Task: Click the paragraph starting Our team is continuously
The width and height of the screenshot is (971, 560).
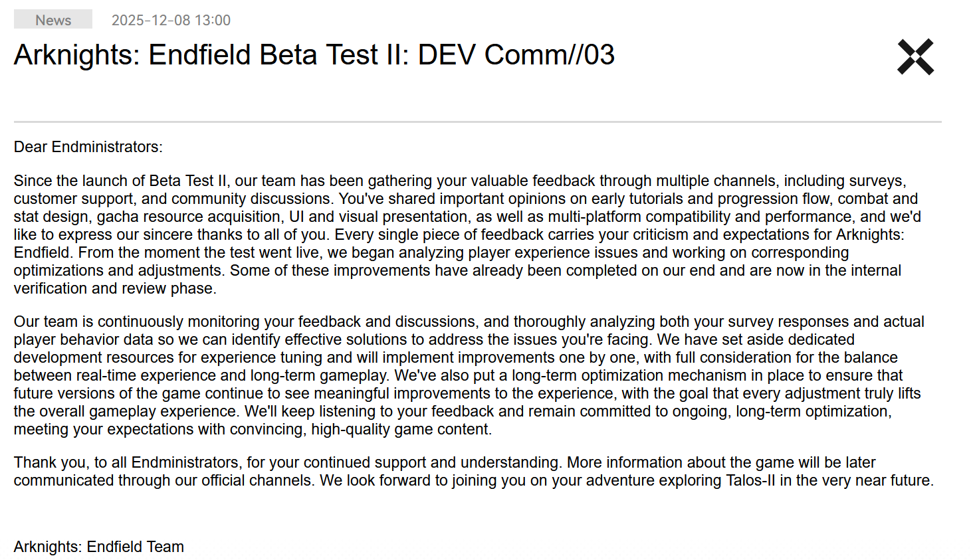Action: coord(469,375)
